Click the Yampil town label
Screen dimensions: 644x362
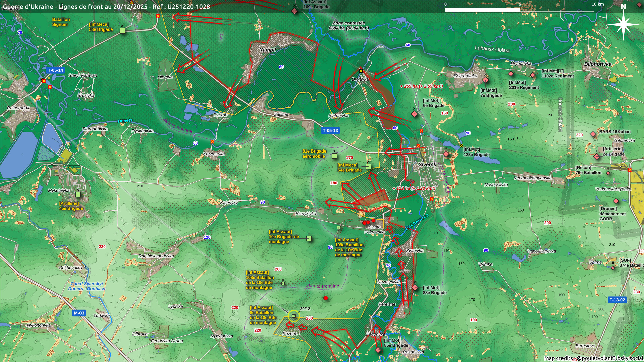tap(268, 50)
